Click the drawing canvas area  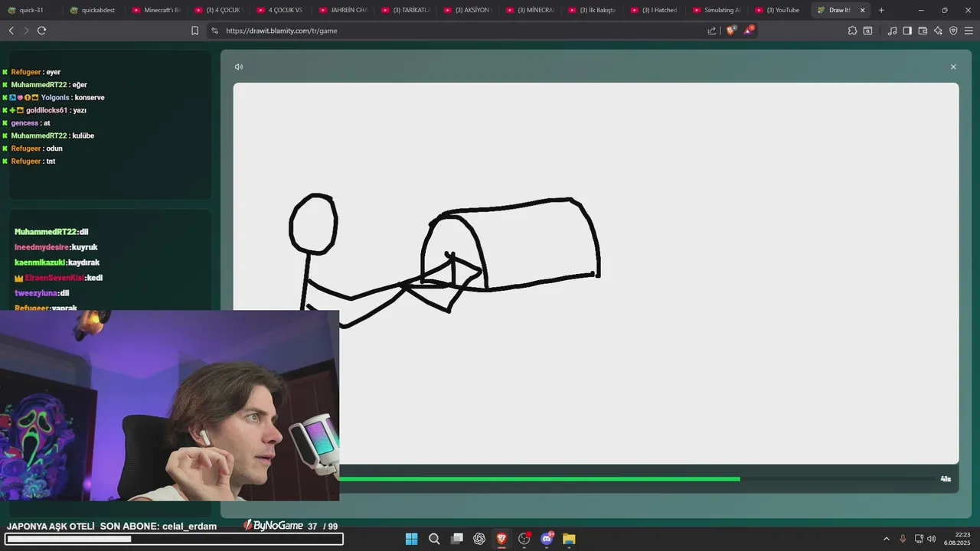596,273
